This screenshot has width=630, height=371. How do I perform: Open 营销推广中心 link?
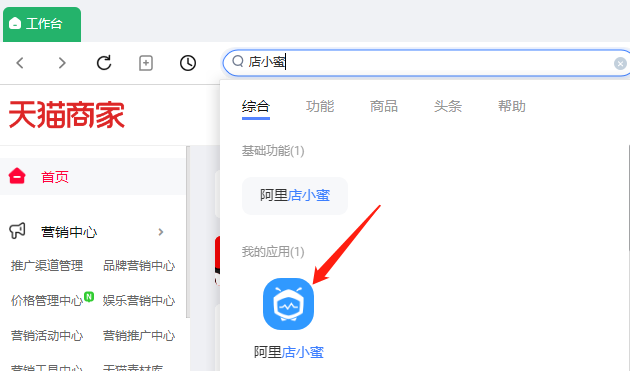tap(139, 336)
